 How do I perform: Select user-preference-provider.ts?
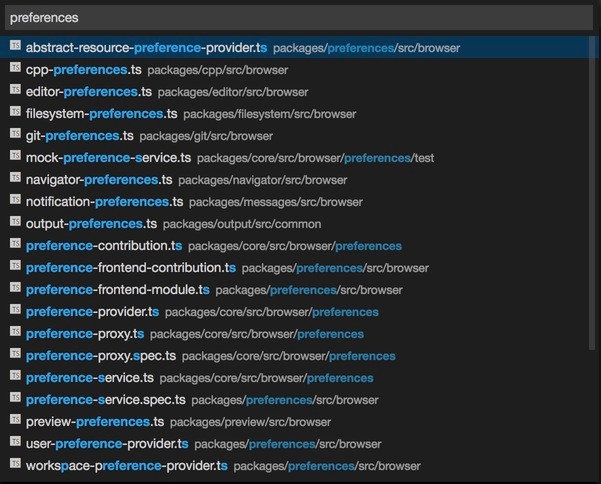click(x=107, y=443)
